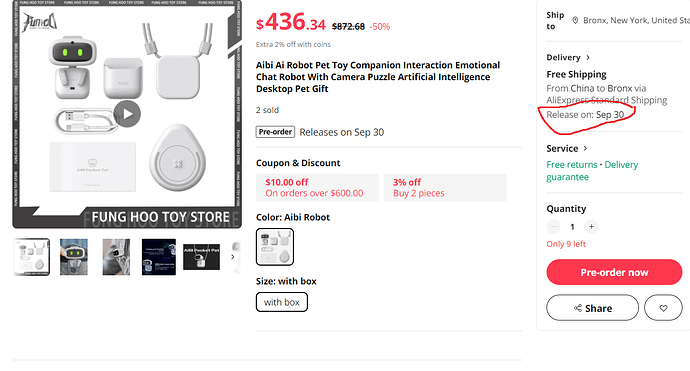Select the 'with box' size option

282,302
